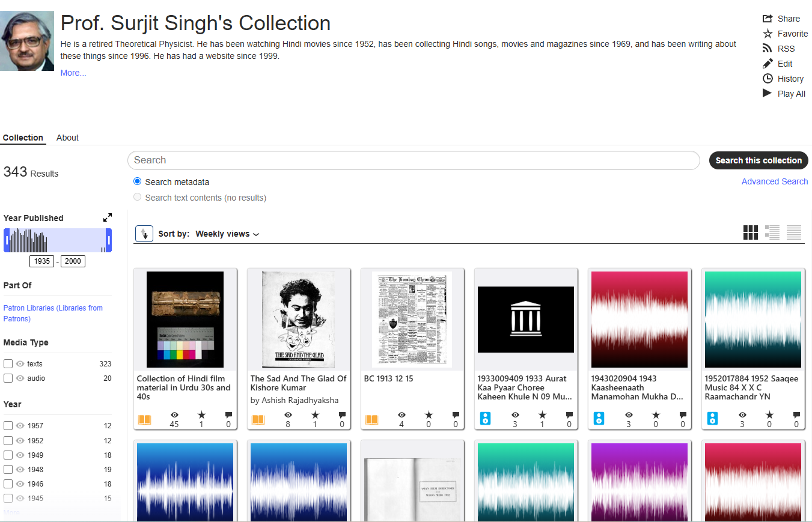Switch to tile grid view
The image size is (812, 522).
pyautogui.click(x=751, y=232)
